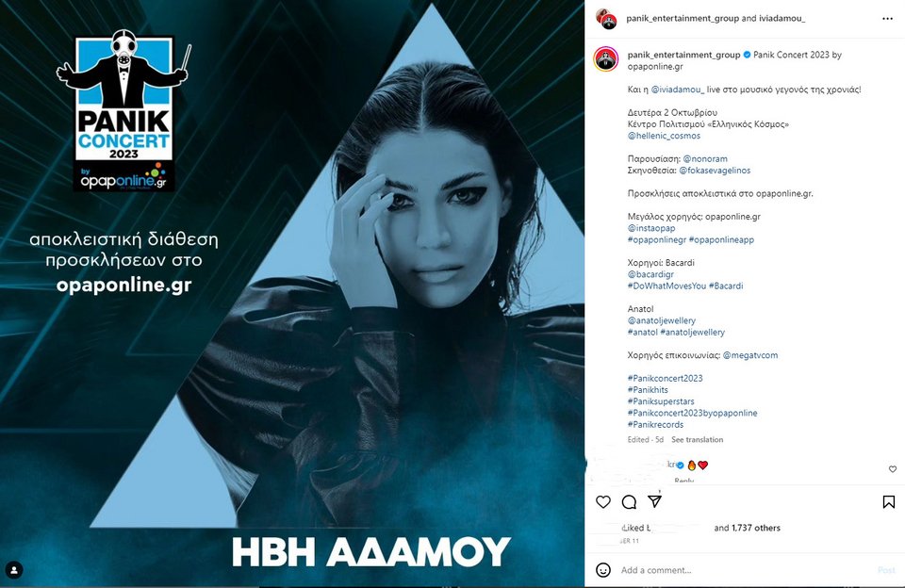Screen dimensions: 905x588
Task: Like the comment with small heart
Action: coord(893,469)
